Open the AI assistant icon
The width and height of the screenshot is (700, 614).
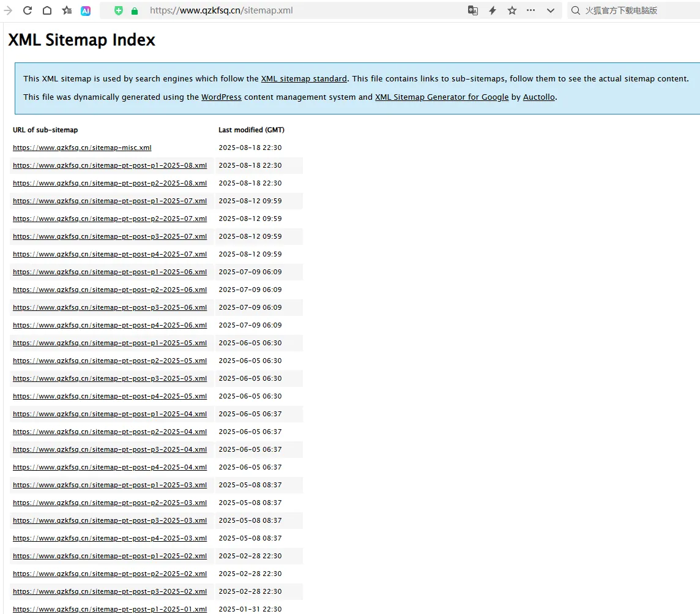[86, 10]
